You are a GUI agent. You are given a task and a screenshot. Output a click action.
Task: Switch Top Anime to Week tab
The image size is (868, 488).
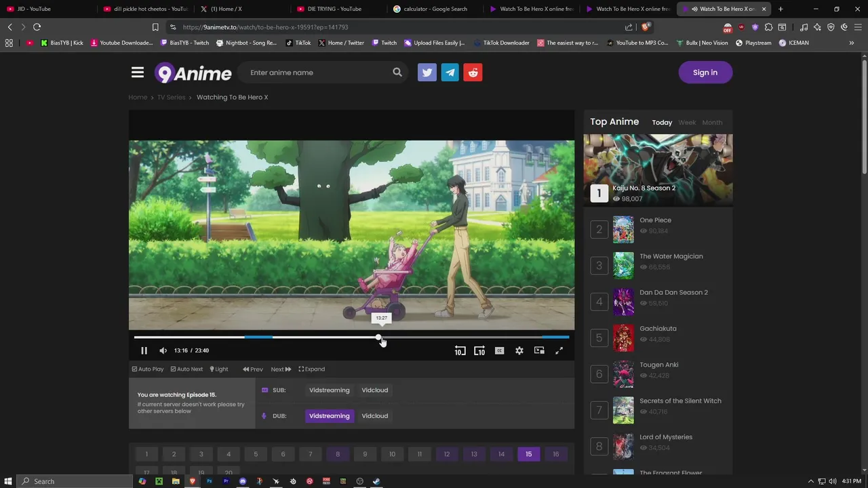[687, 123]
